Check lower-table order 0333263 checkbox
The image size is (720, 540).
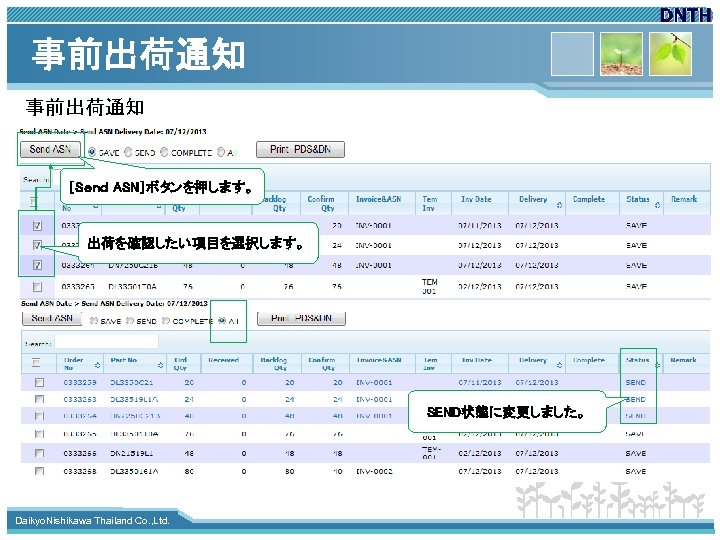coord(39,399)
